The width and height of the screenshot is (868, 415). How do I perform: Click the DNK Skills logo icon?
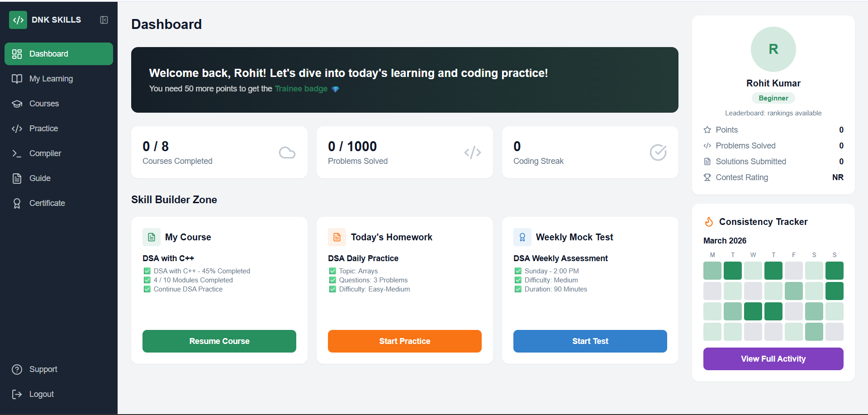tap(18, 20)
